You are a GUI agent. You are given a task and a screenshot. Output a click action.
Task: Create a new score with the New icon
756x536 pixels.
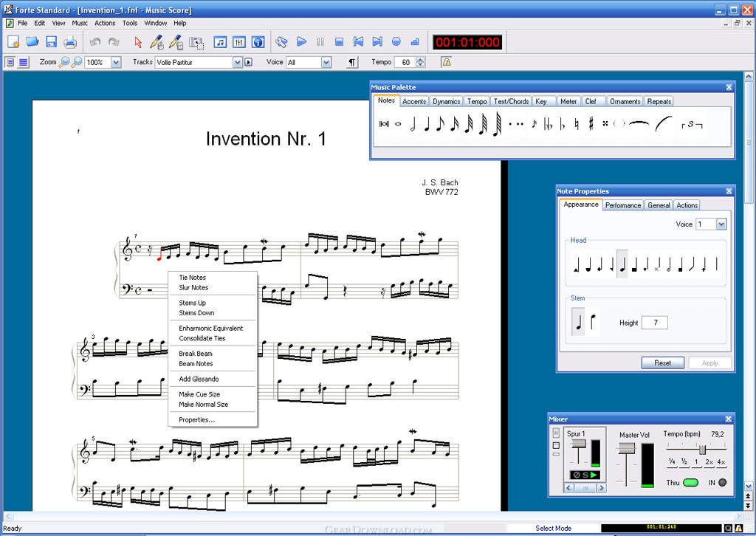pos(13,42)
